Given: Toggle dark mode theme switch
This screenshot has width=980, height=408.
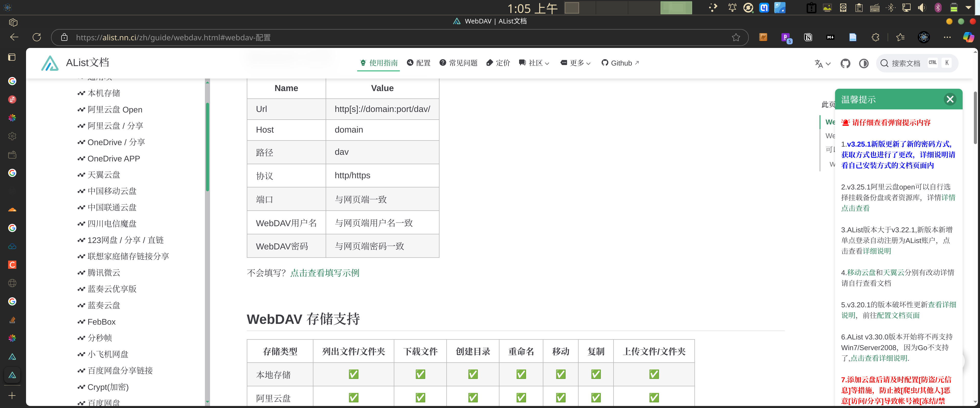Looking at the screenshot, I should point(864,63).
